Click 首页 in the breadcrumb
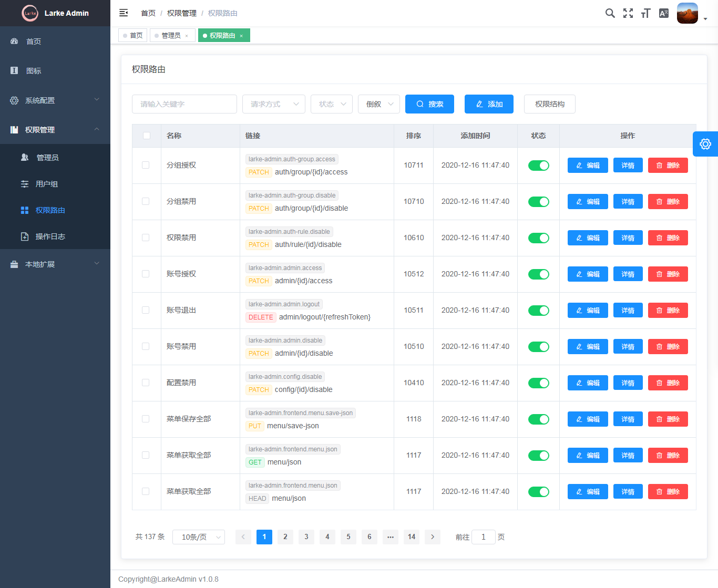718x588 pixels. point(148,13)
